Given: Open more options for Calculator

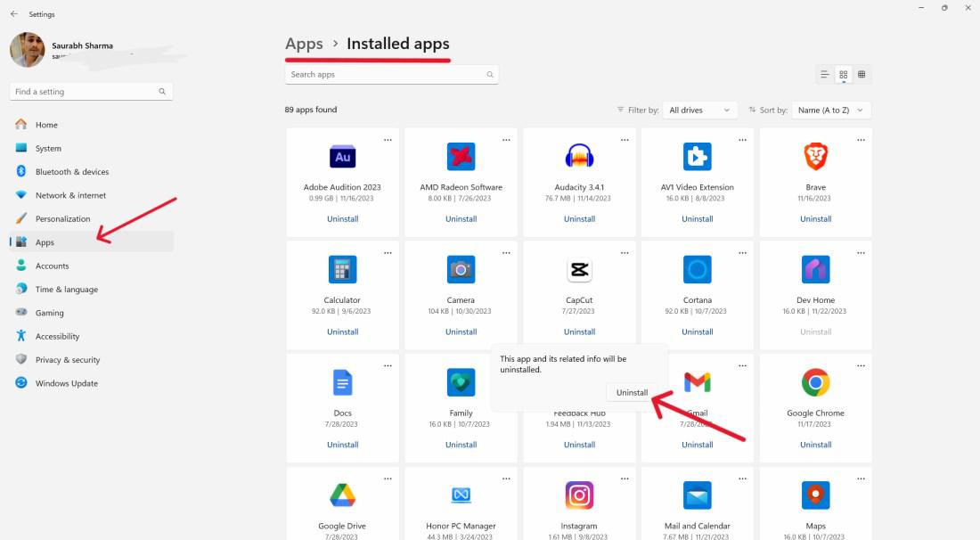Looking at the screenshot, I should point(388,253).
